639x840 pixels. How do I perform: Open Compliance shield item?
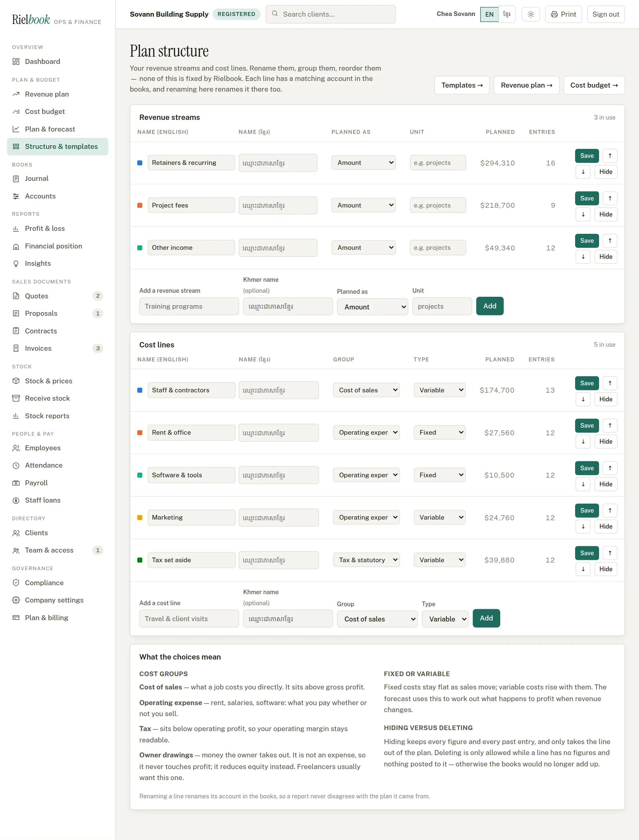(58, 583)
